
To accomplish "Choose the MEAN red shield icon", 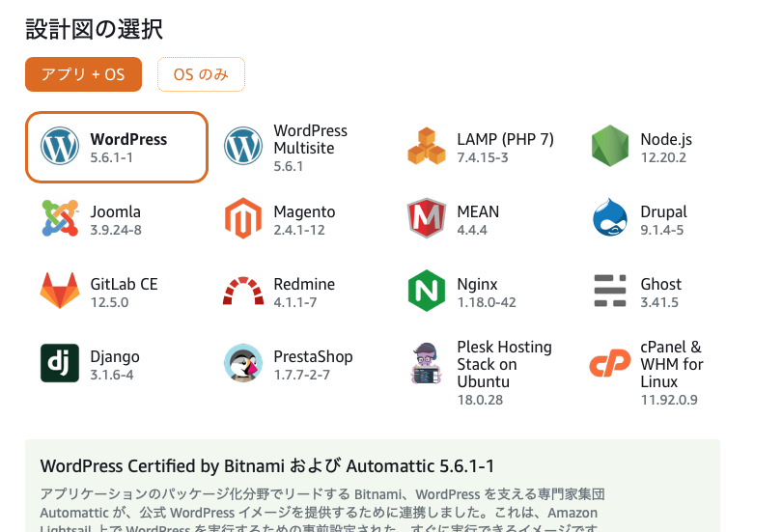I will (427, 218).
